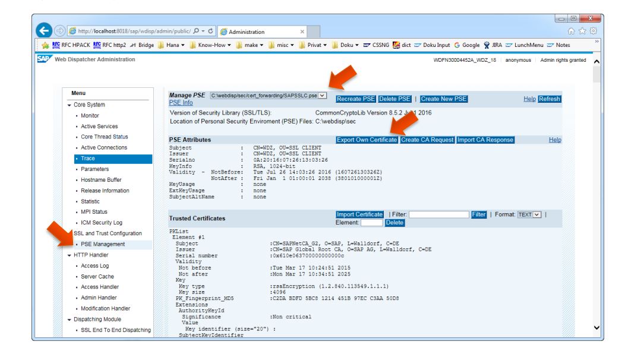Expand the misc bookmarks folder
The width and height of the screenshot is (644, 354).
tap(282, 45)
